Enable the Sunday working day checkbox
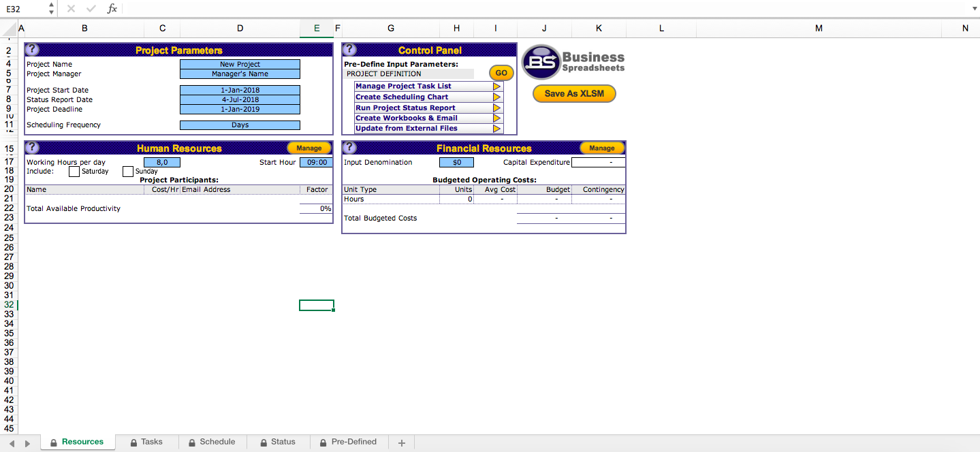This screenshot has height=452, width=980. (x=127, y=171)
